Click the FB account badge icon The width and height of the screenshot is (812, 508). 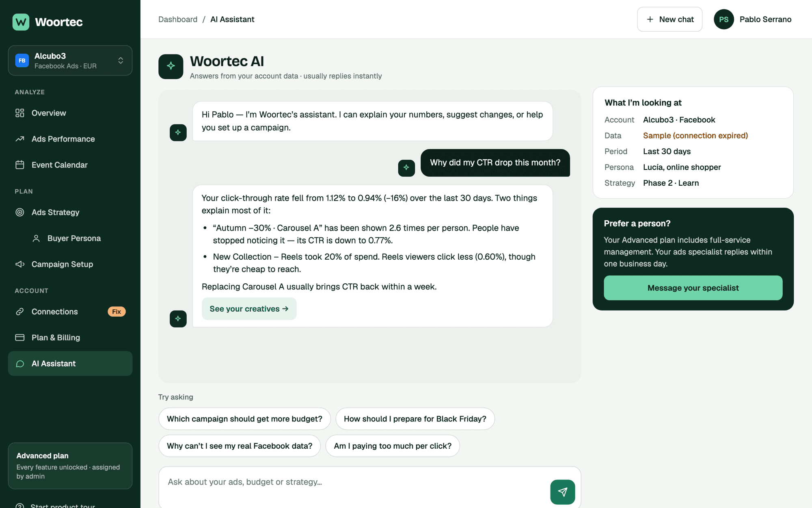tap(22, 61)
